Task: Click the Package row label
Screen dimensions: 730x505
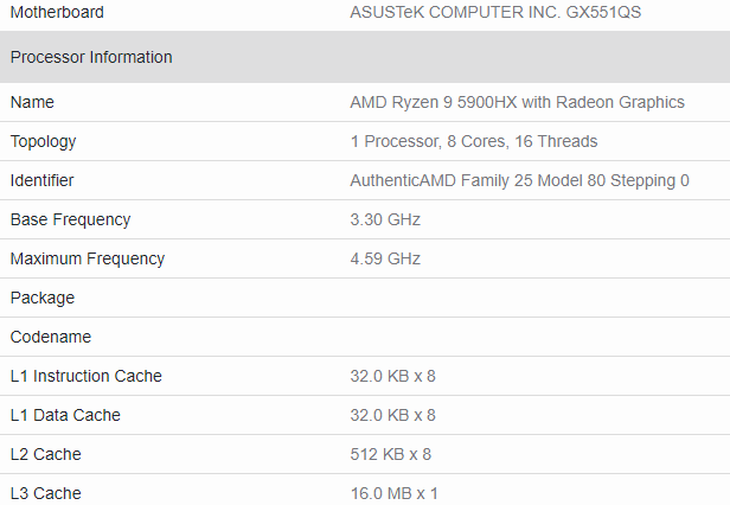Action: [x=42, y=298]
